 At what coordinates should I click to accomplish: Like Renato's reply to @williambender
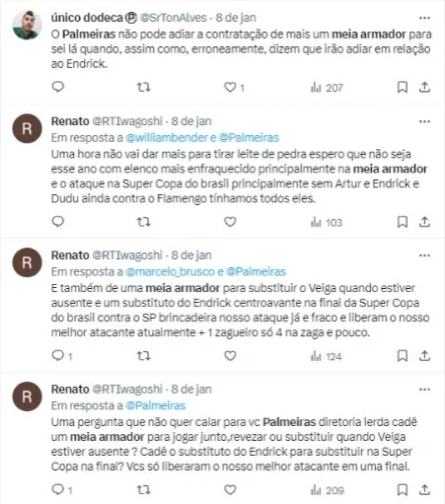pos(230,222)
